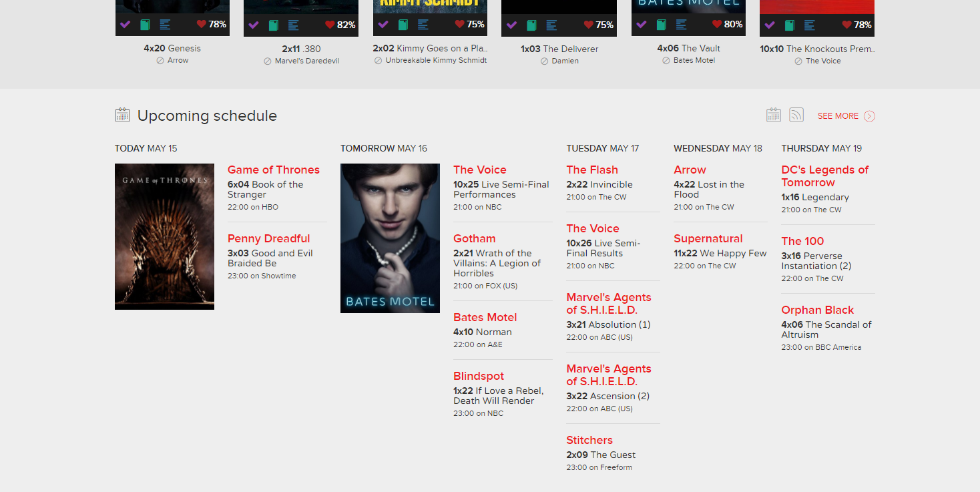Click the 6x04 Book of the Stranger episode
Screen dimensions: 980x492
point(266,190)
